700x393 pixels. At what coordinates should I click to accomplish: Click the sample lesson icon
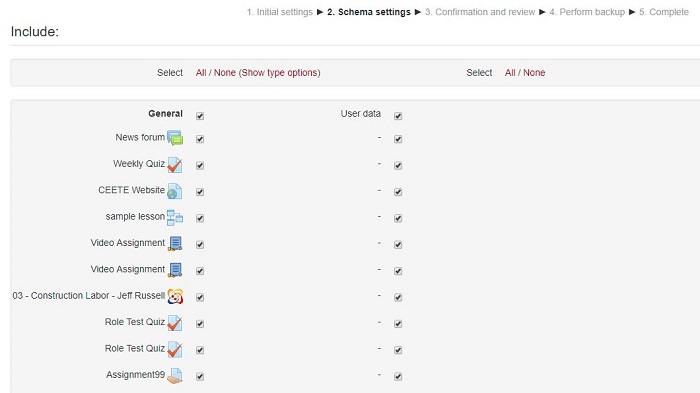pos(175,217)
